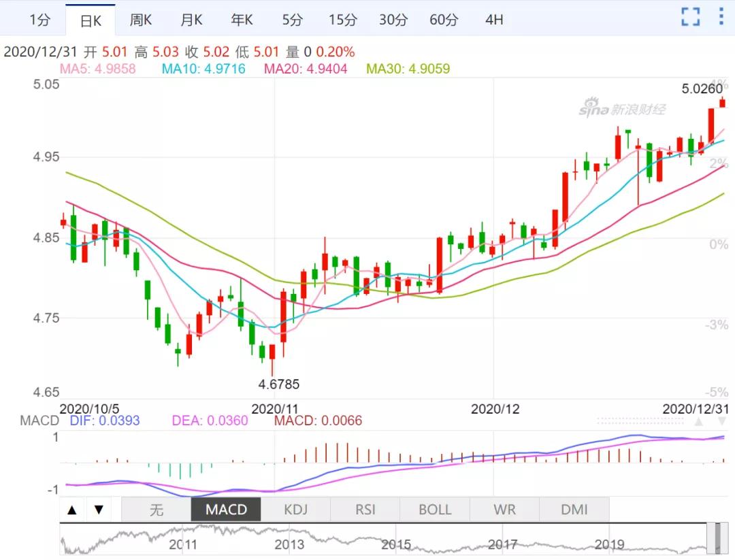Screen dimensions: 735x560
Task: Click the timeline range slider handle
Action: click(x=713, y=539)
